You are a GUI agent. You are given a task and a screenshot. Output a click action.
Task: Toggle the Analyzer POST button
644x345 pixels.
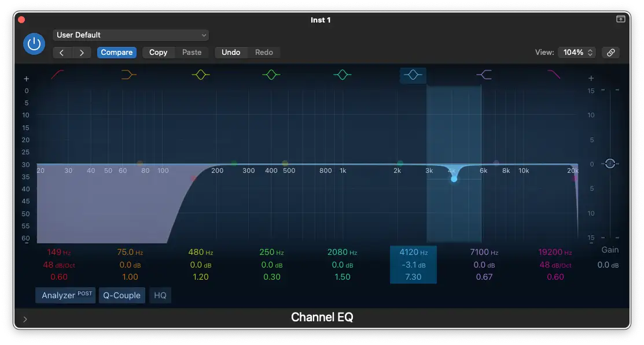(65, 295)
